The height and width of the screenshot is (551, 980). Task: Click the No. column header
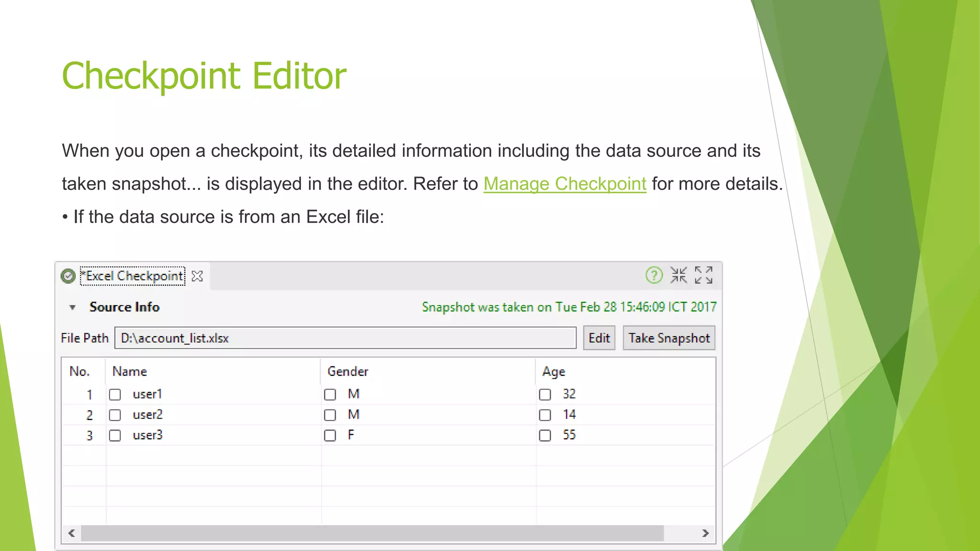[84, 372]
